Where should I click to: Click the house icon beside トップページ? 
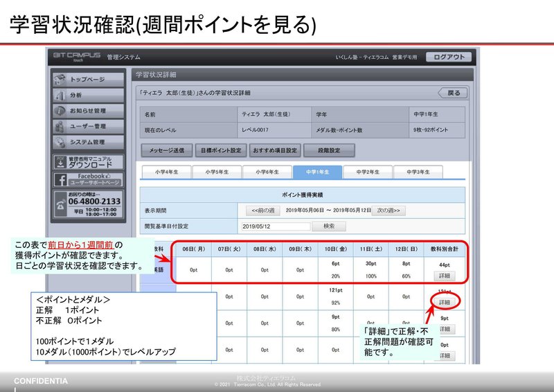[60, 80]
